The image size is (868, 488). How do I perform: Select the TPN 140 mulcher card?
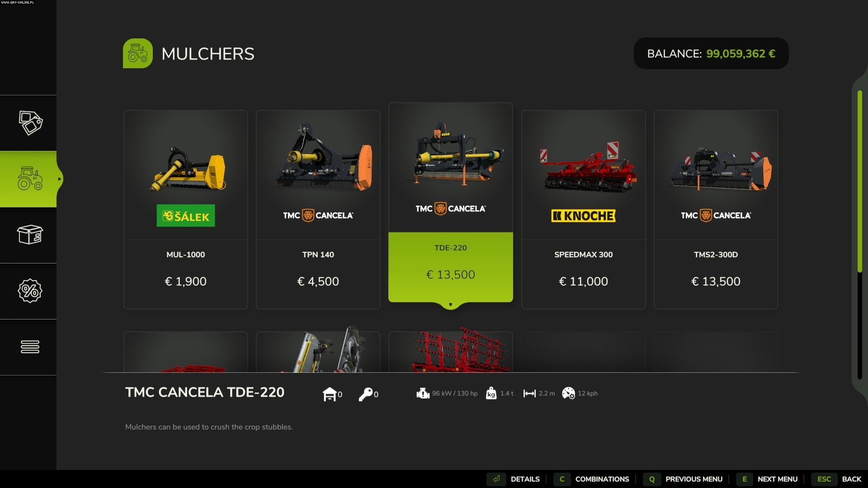click(318, 210)
